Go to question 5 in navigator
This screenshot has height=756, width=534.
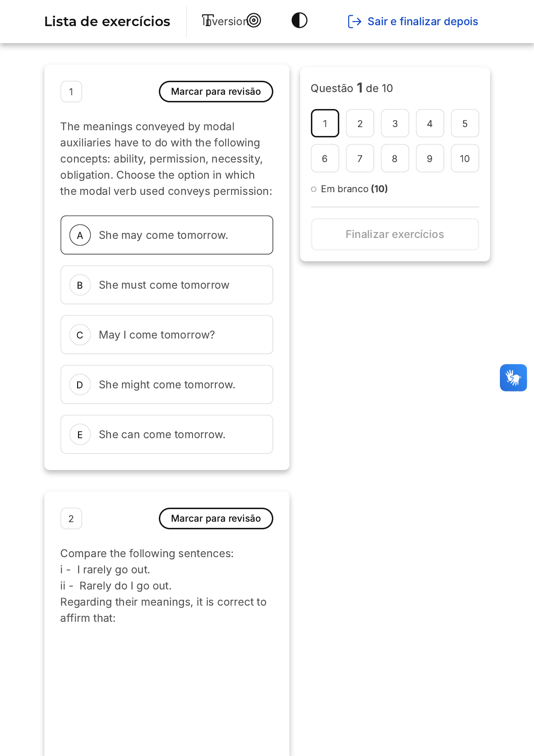click(x=465, y=123)
